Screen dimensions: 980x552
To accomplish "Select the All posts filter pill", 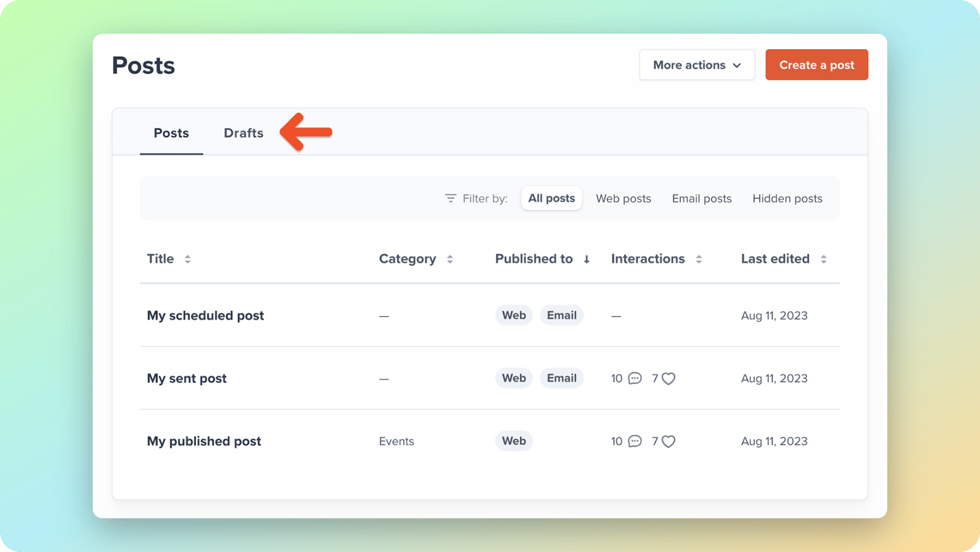I will (x=551, y=198).
